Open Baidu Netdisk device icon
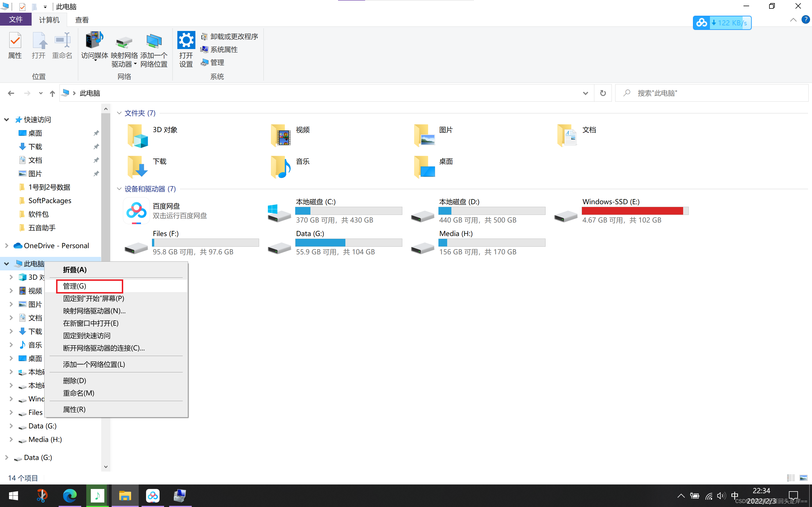Image resolution: width=812 pixels, height=507 pixels. pyautogui.click(x=136, y=211)
